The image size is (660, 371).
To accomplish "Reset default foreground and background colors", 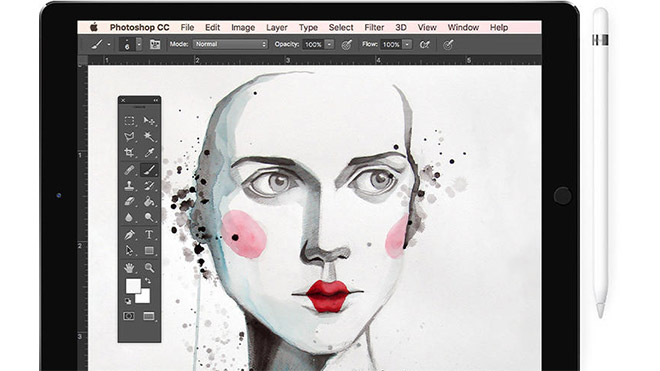I will [x=128, y=301].
